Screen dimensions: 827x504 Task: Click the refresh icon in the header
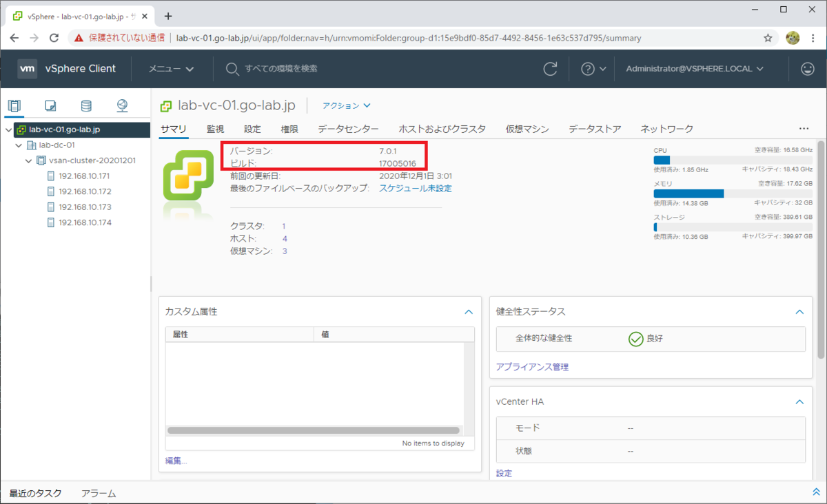point(550,69)
